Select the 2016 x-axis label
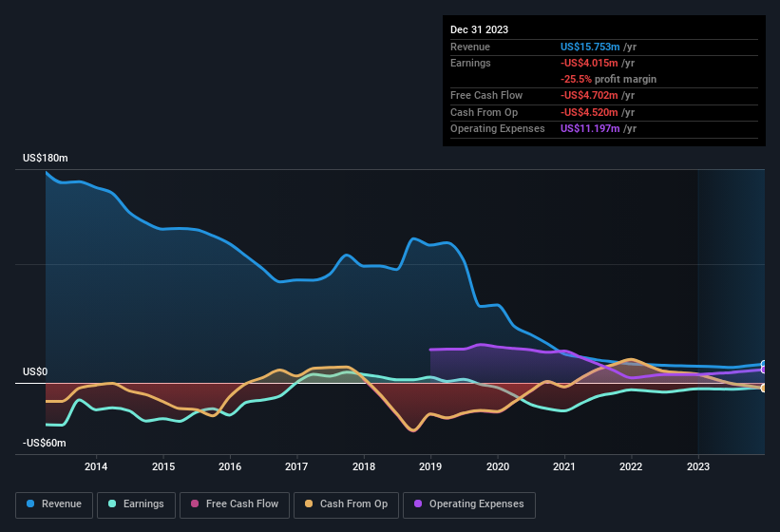The width and height of the screenshot is (780, 532). coord(230,466)
